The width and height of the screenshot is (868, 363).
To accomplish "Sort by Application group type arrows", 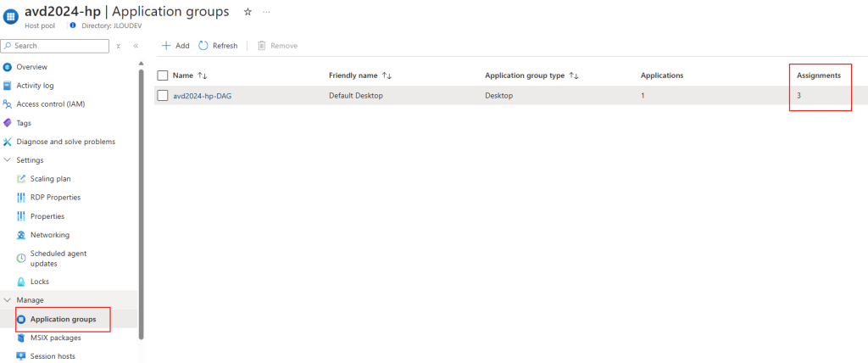I will (x=574, y=75).
